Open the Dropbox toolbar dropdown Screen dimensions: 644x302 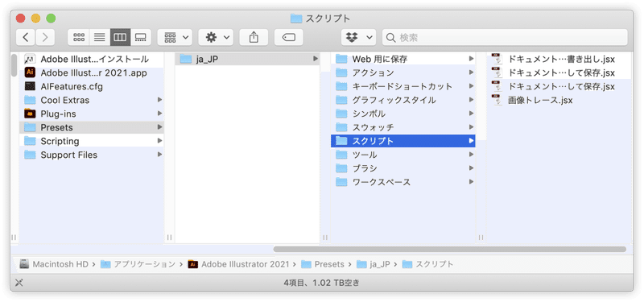[x=358, y=37]
